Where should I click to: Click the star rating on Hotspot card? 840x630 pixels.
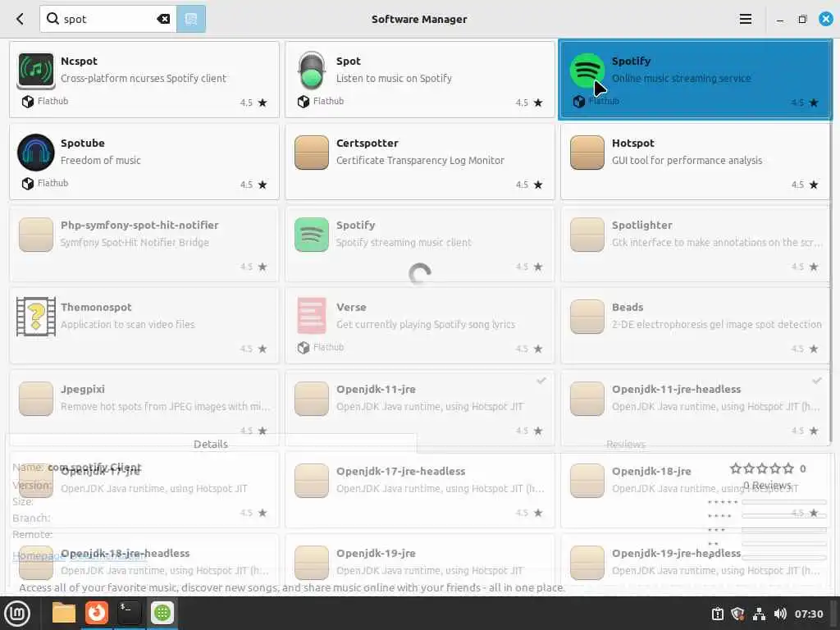point(805,185)
